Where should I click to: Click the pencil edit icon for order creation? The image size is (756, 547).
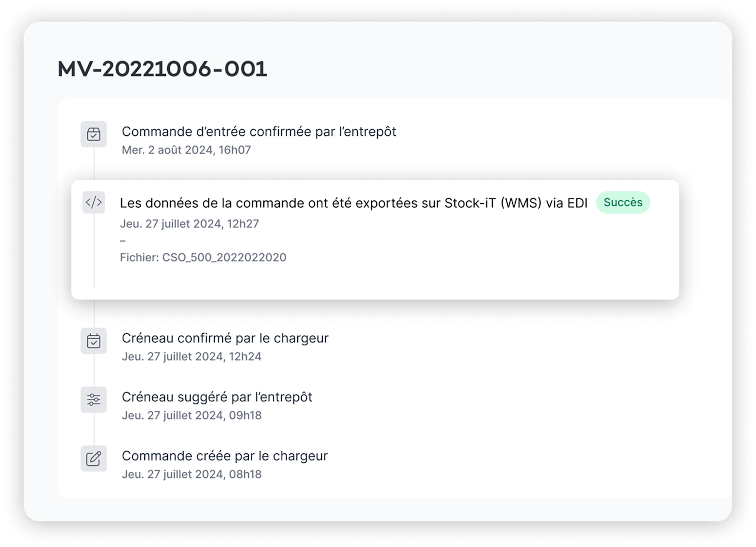coord(94,458)
